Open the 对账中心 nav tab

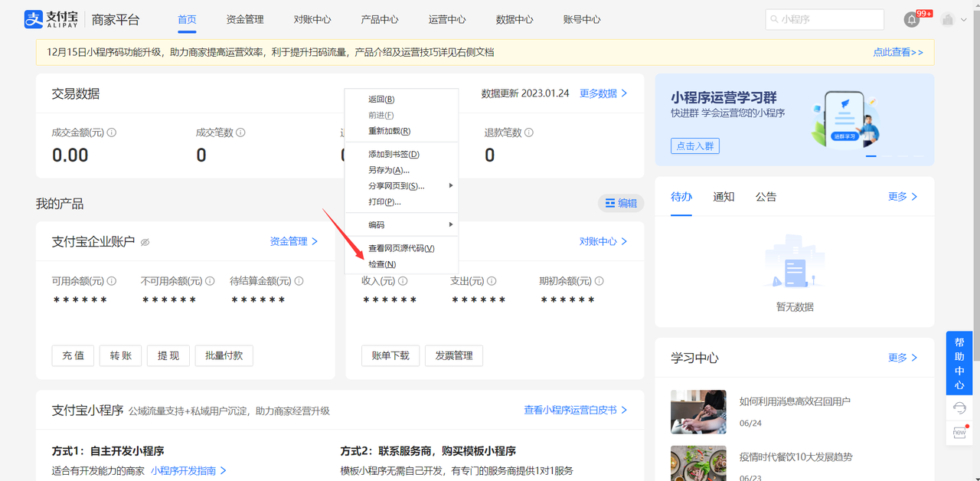click(312, 19)
